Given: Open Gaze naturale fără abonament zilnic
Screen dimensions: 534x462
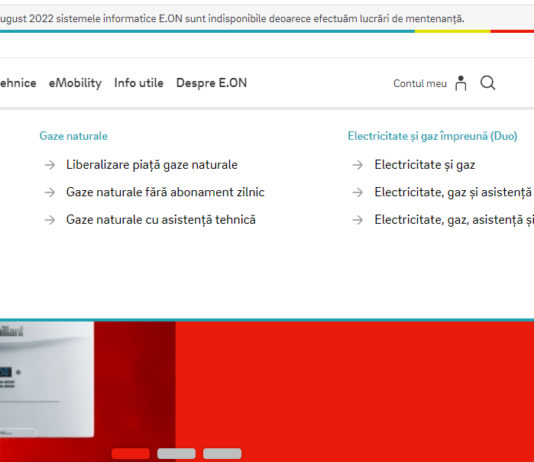Looking at the screenshot, I should point(165,192).
